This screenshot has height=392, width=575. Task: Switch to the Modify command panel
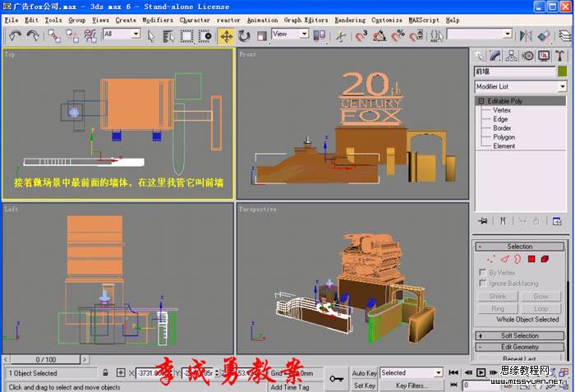coord(495,56)
